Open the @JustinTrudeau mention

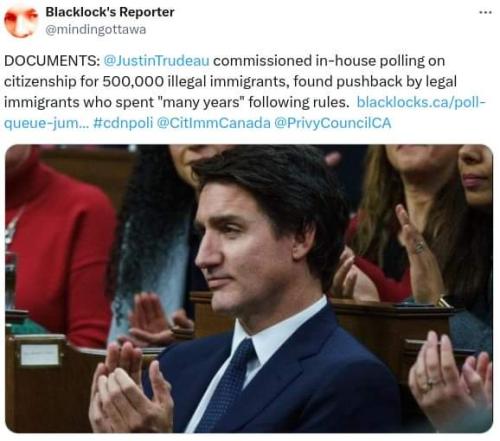coord(157,61)
